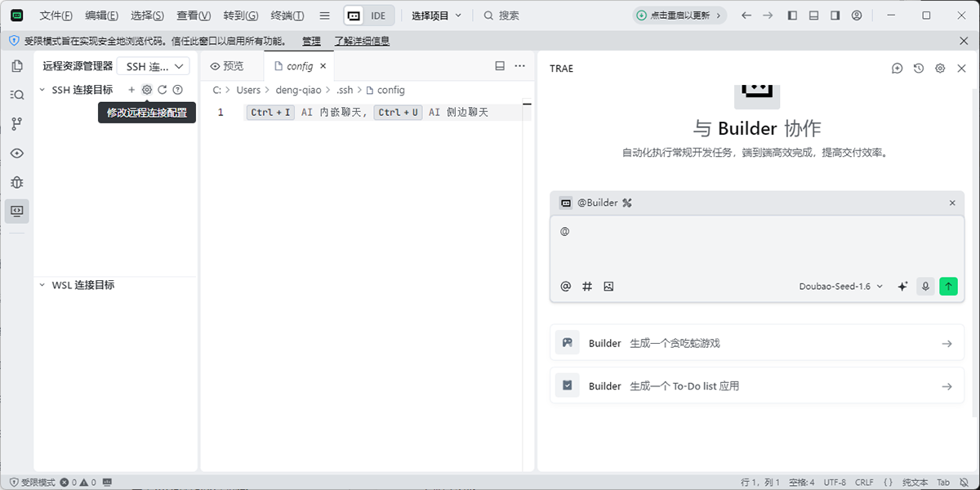Collapse the WSL 连接目标 section
The image size is (980, 490).
click(42, 285)
